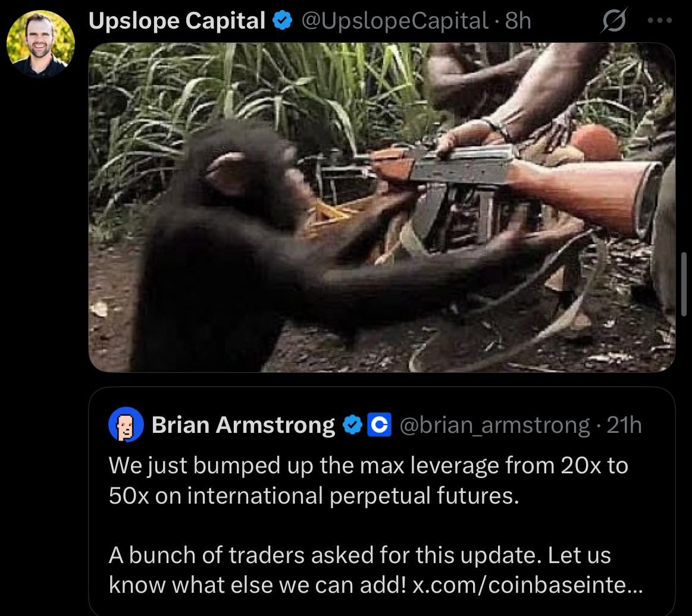Open the @brian_armstrong handle
This screenshot has height=616, width=692.
[x=494, y=426]
